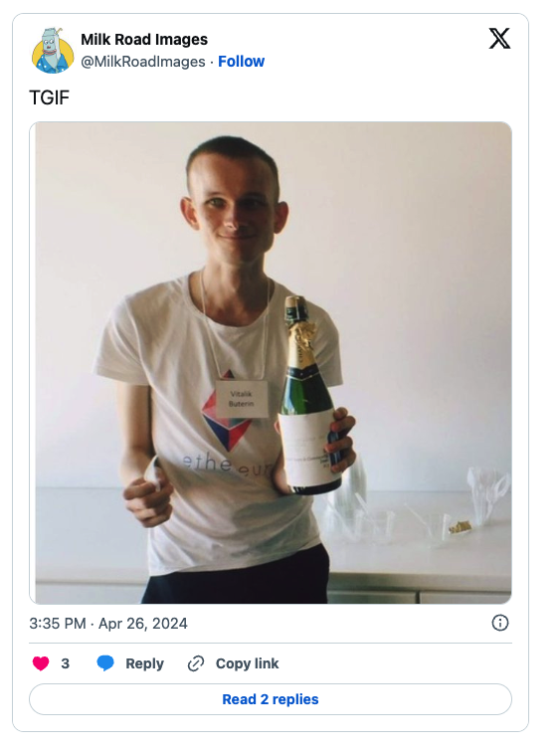Click the blue reply speech bubble icon
The width and height of the screenshot is (560, 749).
[x=105, y=663]
